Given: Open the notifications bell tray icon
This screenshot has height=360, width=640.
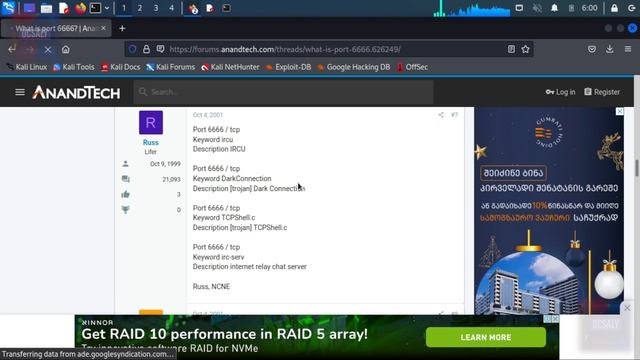Looking at the screenshot, I should 554,8.
